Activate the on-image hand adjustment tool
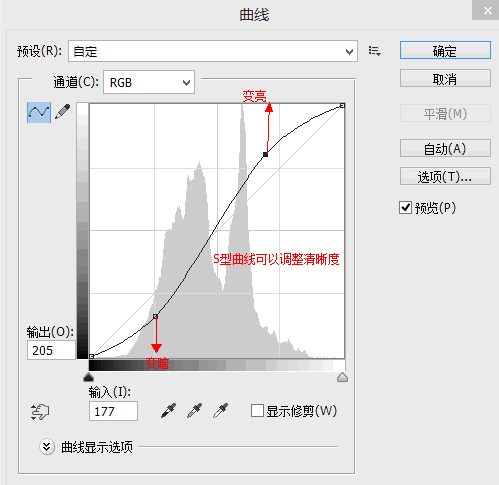The width and height of the screenshot is (499, 485). pos(40,412)
